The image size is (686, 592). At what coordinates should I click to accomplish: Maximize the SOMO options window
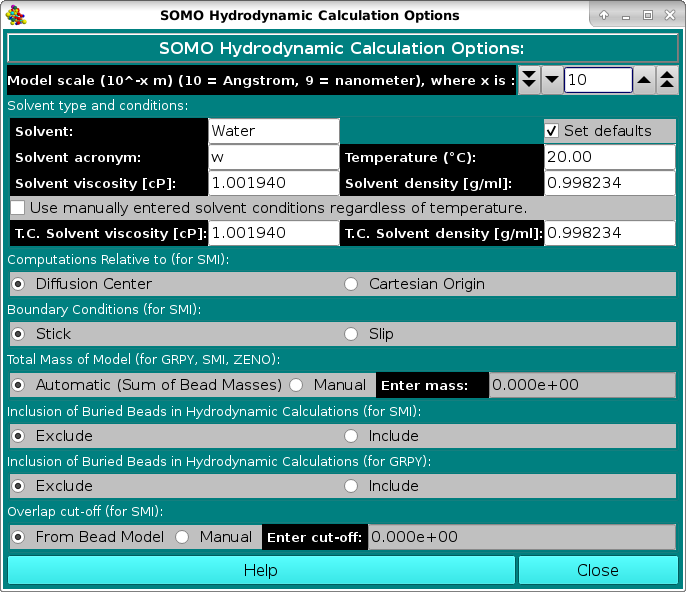[x=648, y=15]
